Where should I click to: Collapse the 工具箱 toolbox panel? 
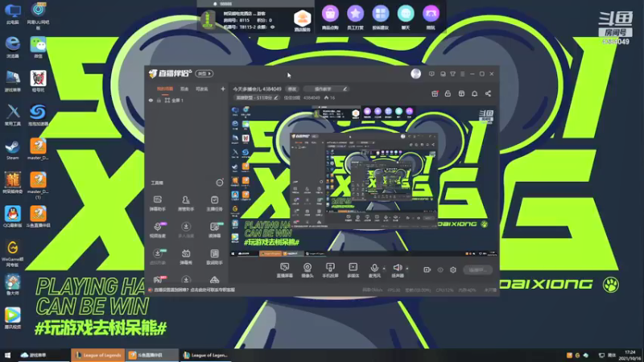219,183
